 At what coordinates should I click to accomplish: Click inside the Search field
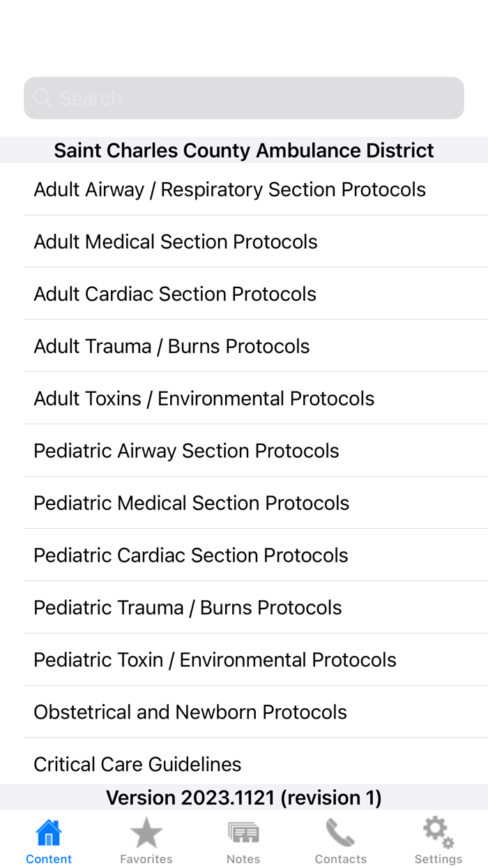(244, 98)
